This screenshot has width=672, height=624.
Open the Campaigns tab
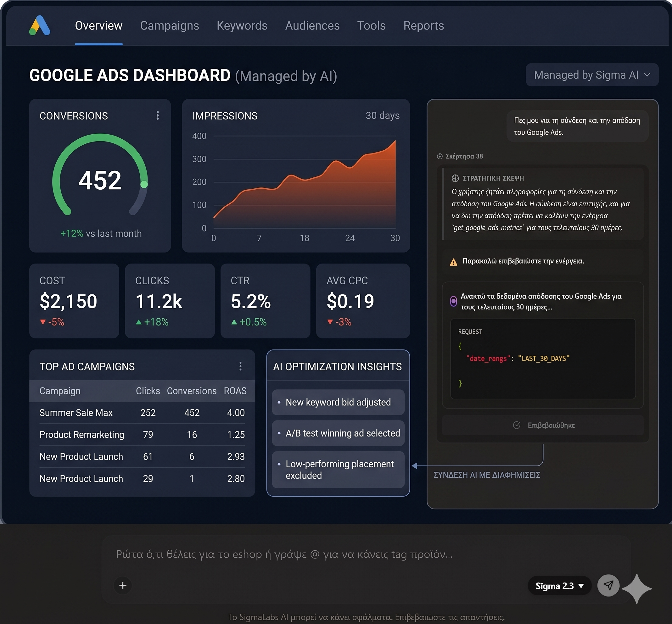[170, 26]
